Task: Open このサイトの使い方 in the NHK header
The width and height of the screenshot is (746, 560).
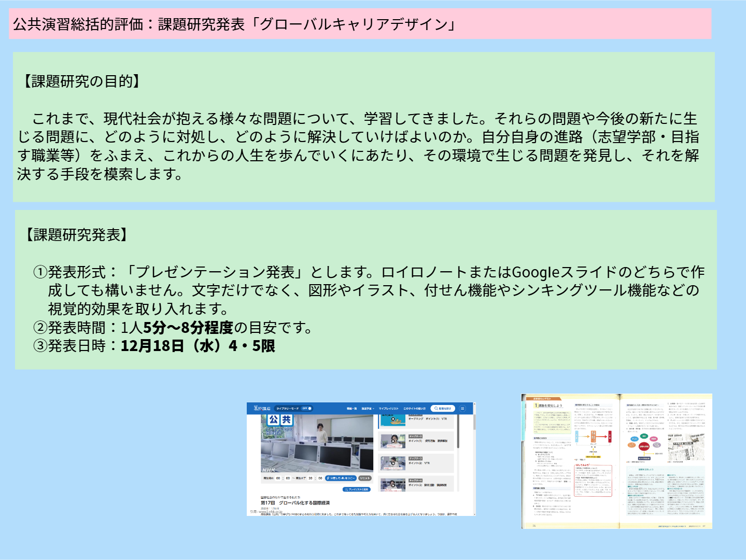Action: point(415,409)
